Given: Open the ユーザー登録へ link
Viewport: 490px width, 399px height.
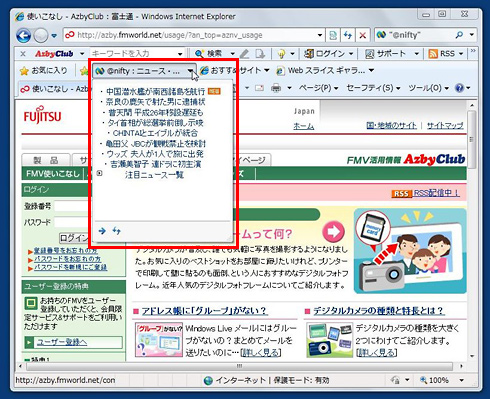Looking at the screenshot, I should click(x=62, y=342).
